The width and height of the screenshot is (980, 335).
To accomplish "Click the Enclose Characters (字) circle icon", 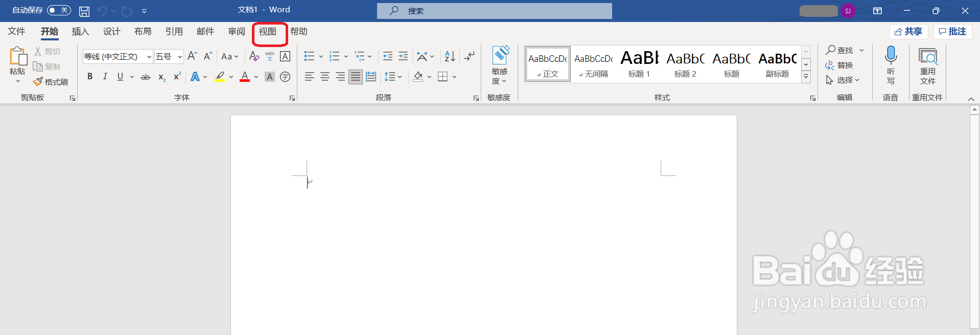I will (285, 77).
